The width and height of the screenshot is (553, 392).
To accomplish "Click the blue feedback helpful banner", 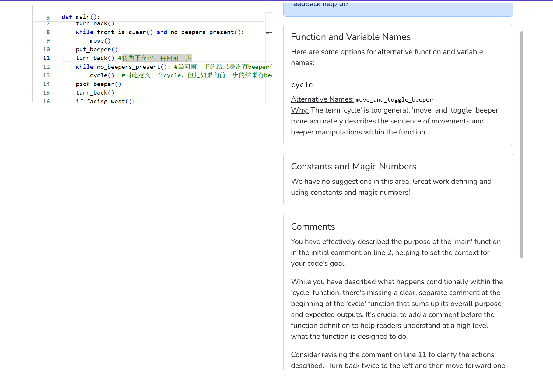I will pos(398,10).
